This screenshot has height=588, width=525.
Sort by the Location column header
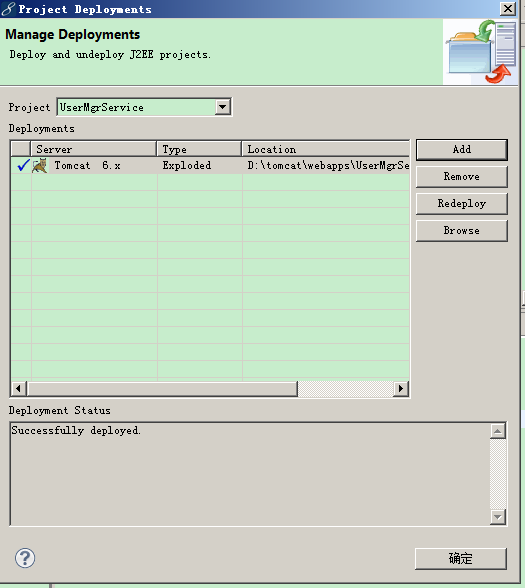click(x=326, y=149)
